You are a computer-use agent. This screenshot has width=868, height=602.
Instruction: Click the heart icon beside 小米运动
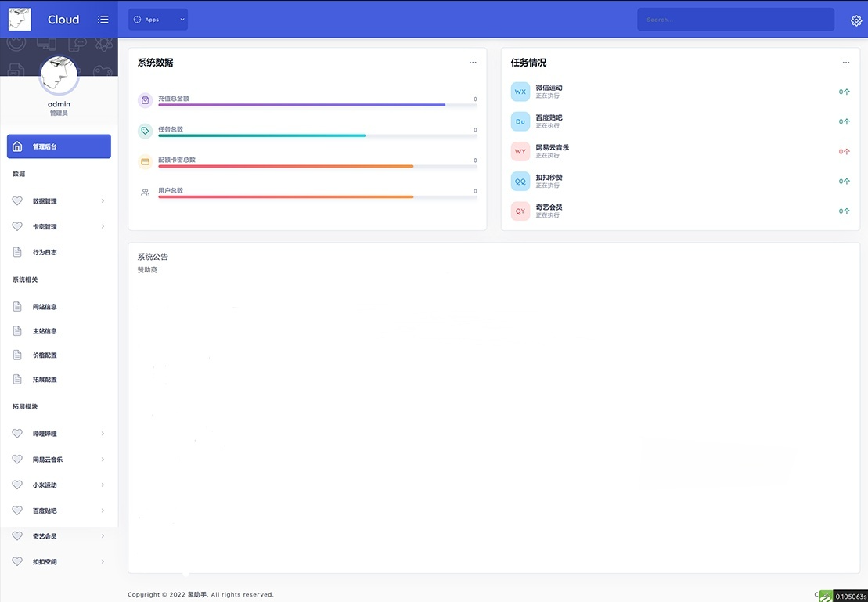pos(17,485)
